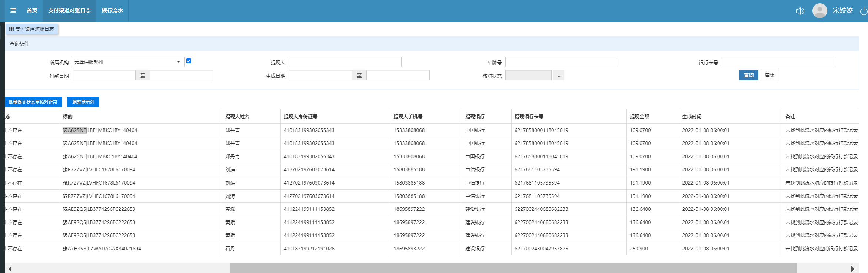Viewport: 868px width, 273px height.
Task: Click the speaker notification icon
Action: [x=800, y=11]
